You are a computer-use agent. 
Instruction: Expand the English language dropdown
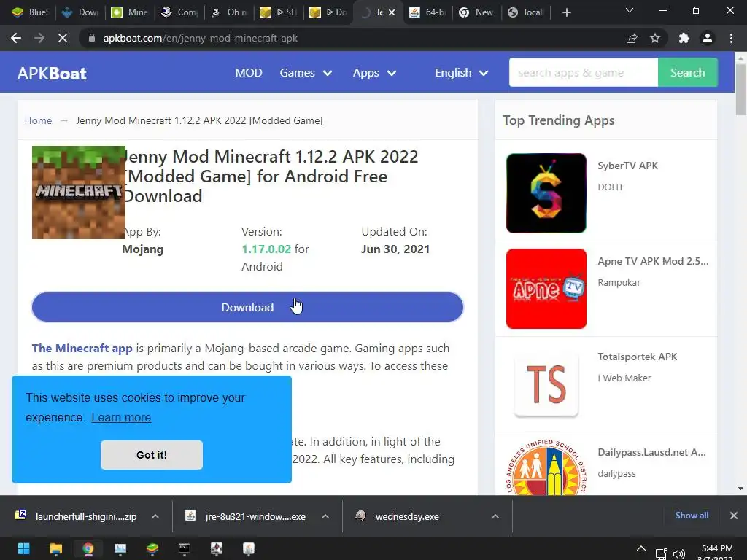[x=461, y=73]
